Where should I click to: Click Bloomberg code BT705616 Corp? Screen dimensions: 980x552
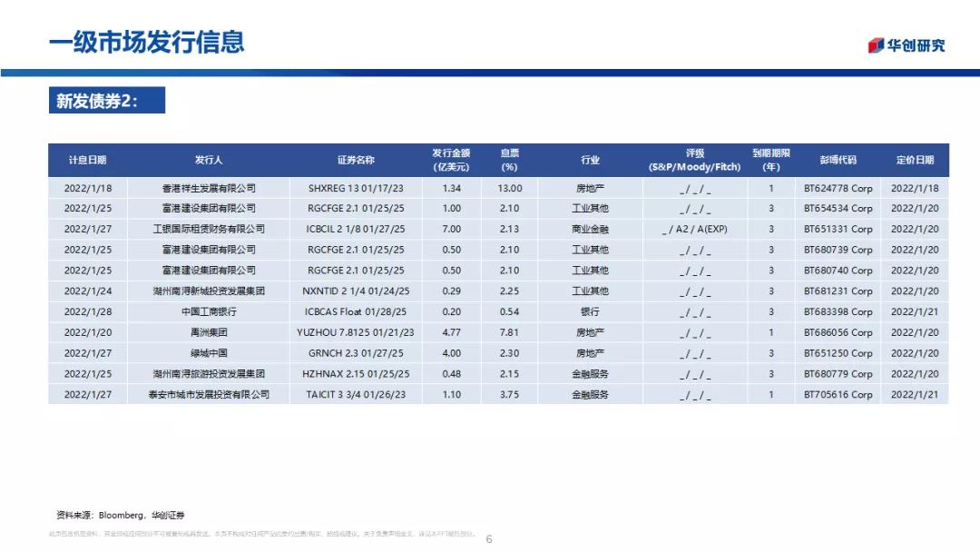(838, 394)
